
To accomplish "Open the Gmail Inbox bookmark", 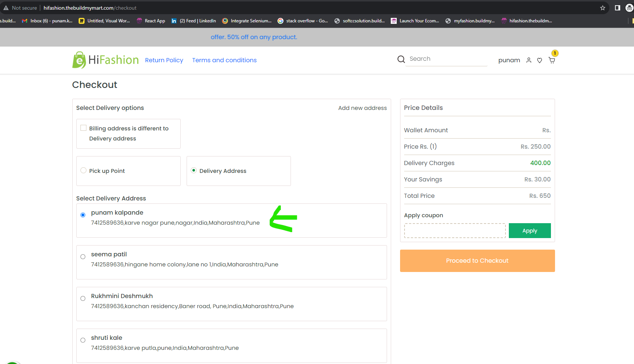I will (47, 21).
